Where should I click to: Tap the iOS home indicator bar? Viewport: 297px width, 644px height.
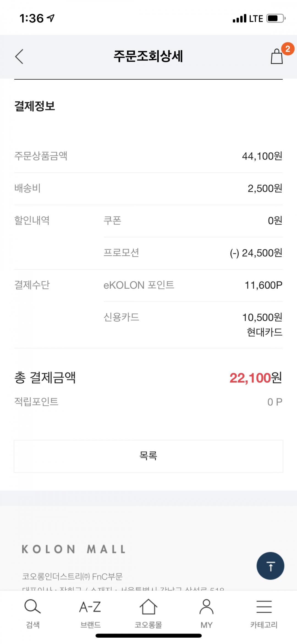click(148, 636)
